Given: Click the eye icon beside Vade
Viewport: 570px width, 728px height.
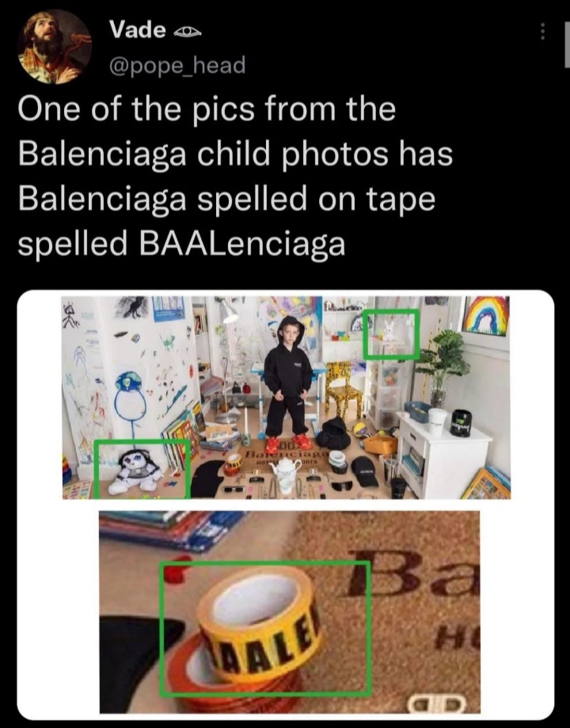Looking at the screenshot, I should [187, 31].
